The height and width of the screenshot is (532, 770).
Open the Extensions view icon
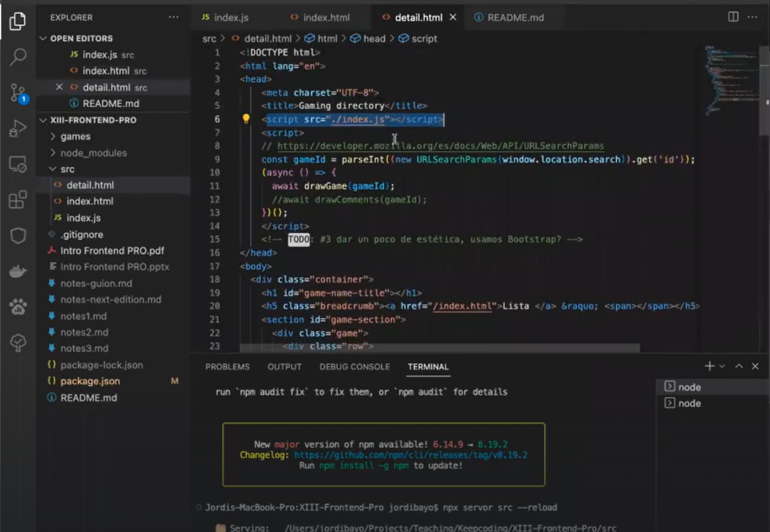tap(17, 200)
